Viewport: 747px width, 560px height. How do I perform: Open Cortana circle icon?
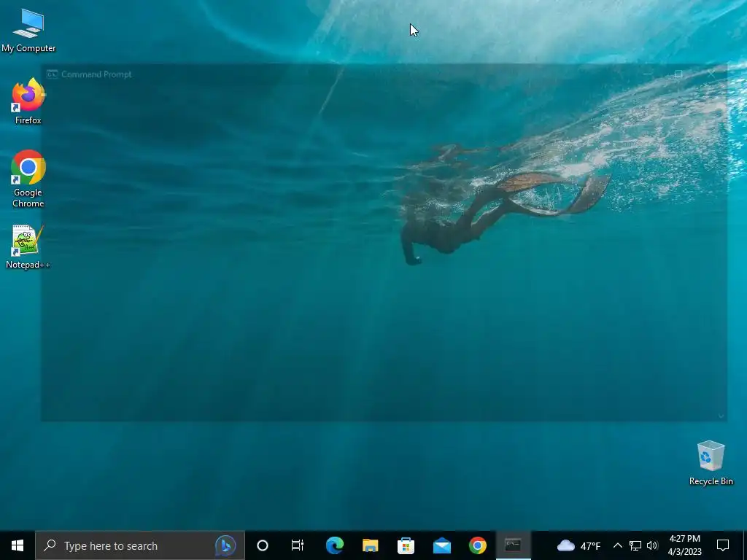(x=263, y=545)
